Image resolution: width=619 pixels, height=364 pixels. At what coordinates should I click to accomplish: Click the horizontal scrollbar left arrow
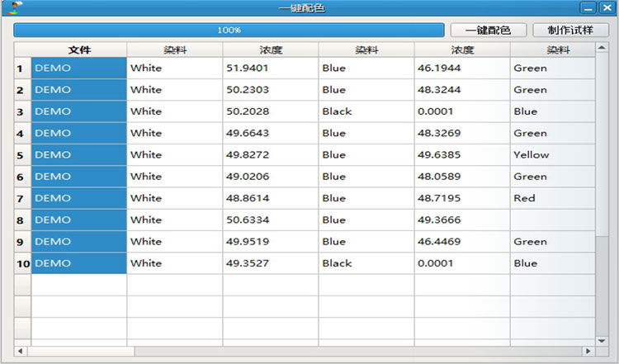20,352
